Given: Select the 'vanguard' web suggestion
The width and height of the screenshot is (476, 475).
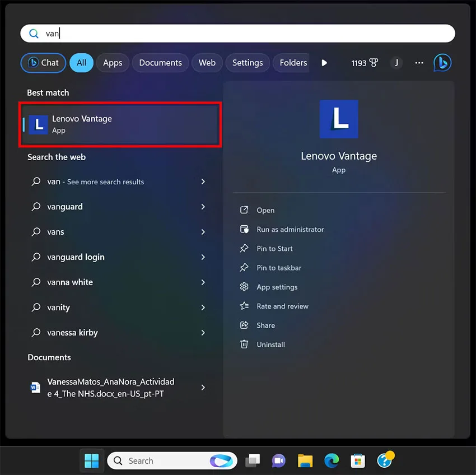Looking at the screenshot, I should click(x=120, y=207).
